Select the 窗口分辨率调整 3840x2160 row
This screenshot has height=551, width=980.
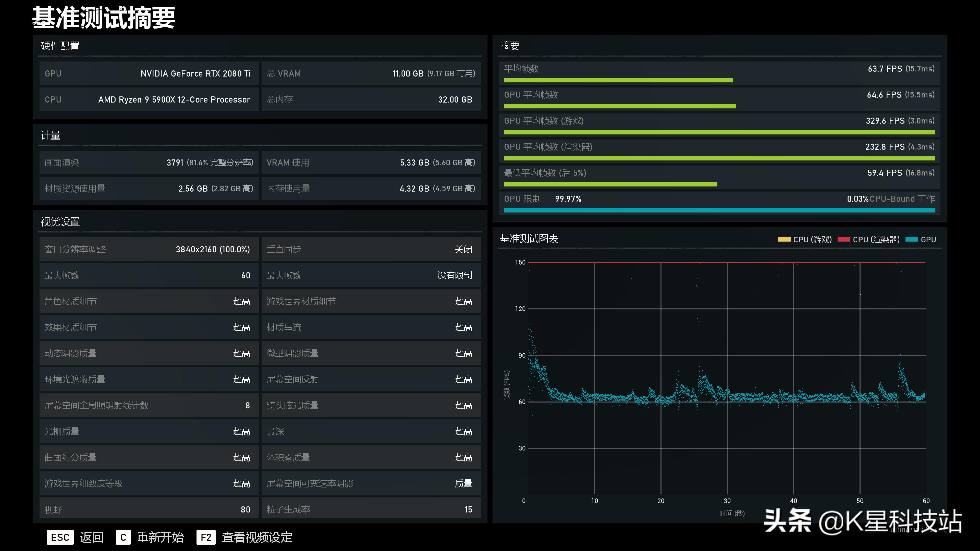[149, 249]
